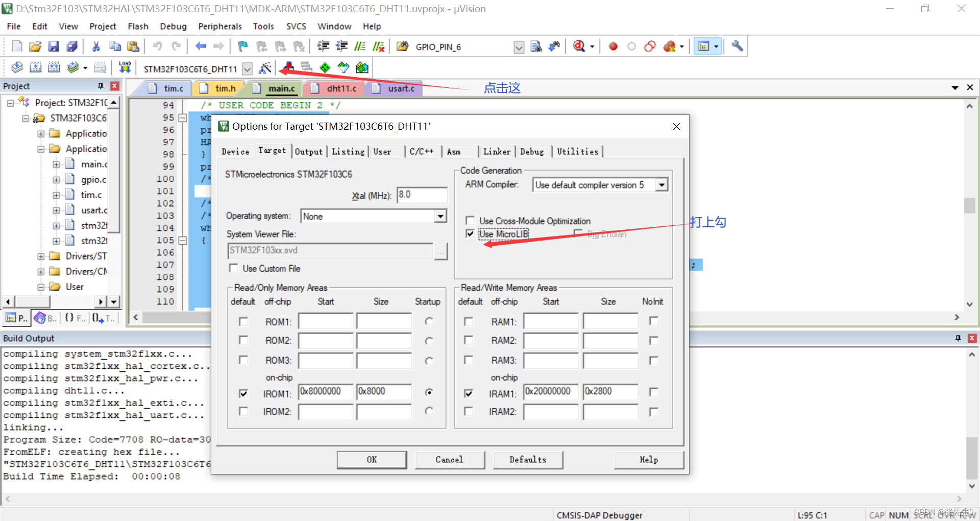
Task: Click the Kill all breakpoints icon
Action: point(669,46)
